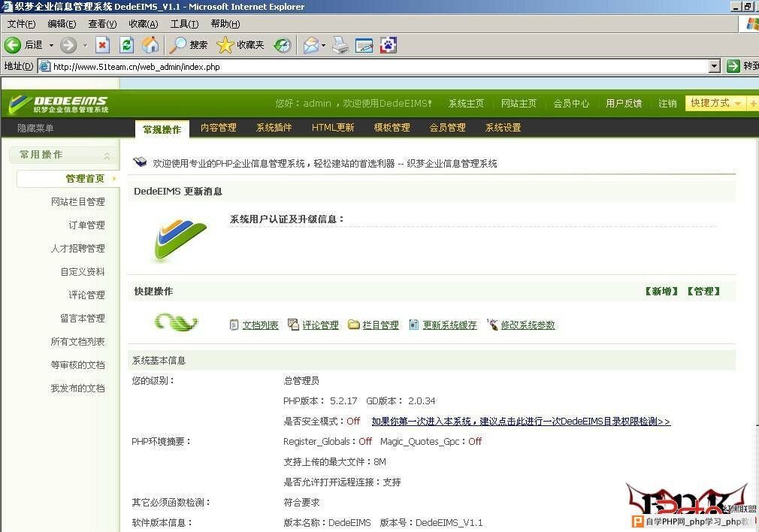Switch to the 内容管理 tab
The image size is (759, 532).
click(x=219, y=128)
